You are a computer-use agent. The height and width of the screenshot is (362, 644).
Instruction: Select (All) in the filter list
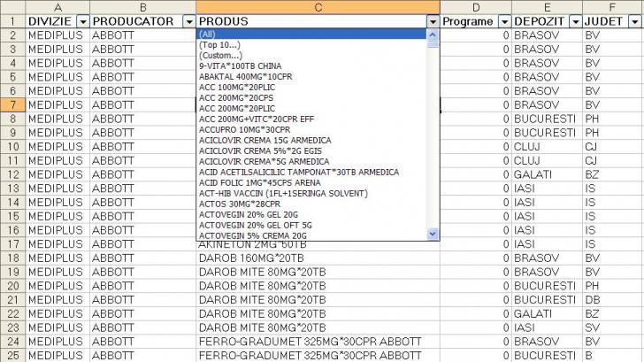pyautogui.click(x=311, y=35)
